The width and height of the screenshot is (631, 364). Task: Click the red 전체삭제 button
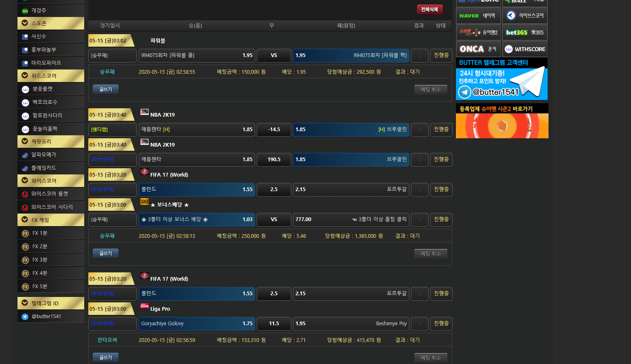click(429, 10)
